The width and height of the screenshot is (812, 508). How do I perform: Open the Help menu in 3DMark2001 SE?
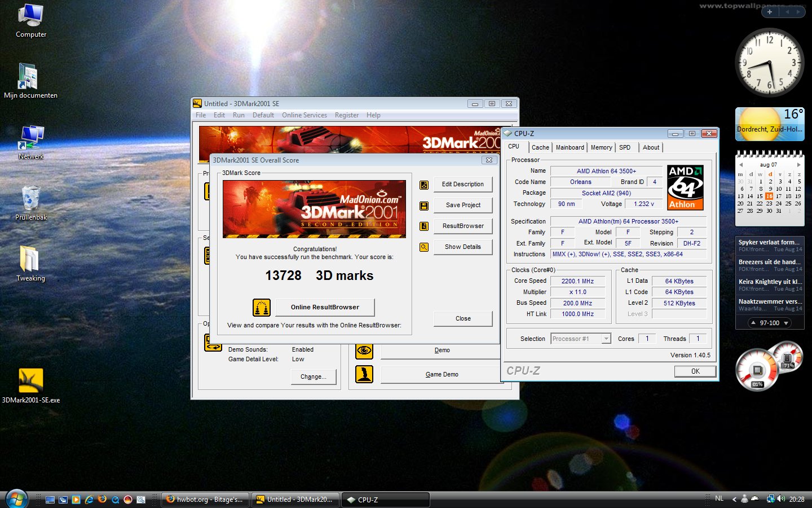pos(373,115)
